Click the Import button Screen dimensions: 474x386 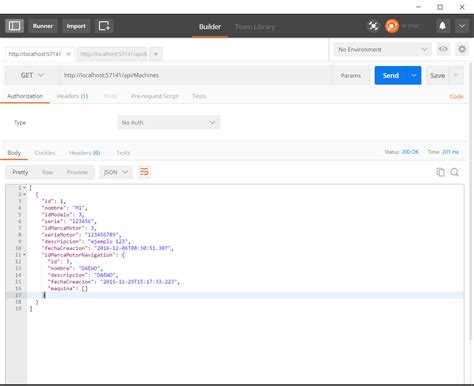click(76, 26)
